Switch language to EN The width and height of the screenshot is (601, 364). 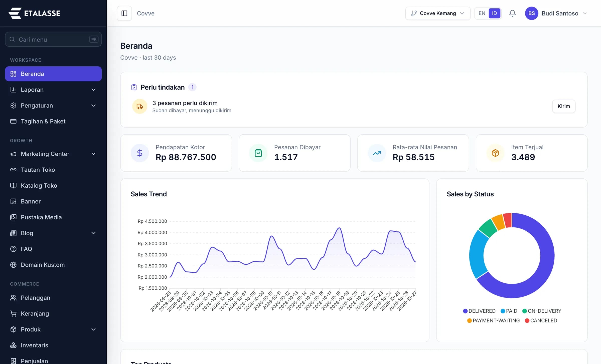click(x=482, y=13)
